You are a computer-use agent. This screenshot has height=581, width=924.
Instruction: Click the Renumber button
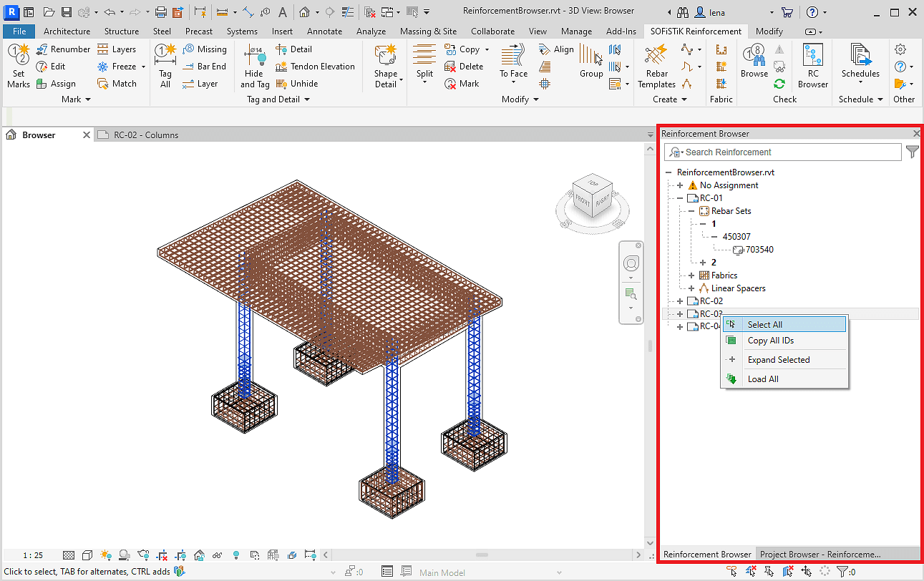(63, 49)
